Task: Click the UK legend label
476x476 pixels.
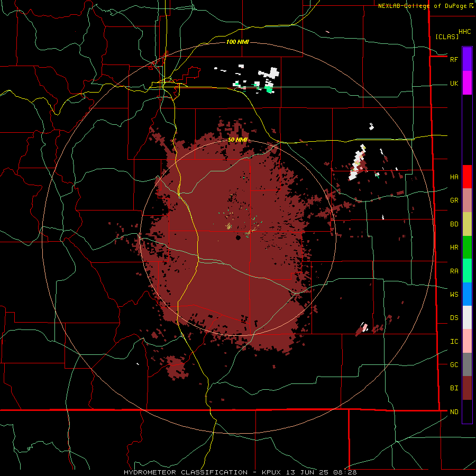Action: click(454, 83)
